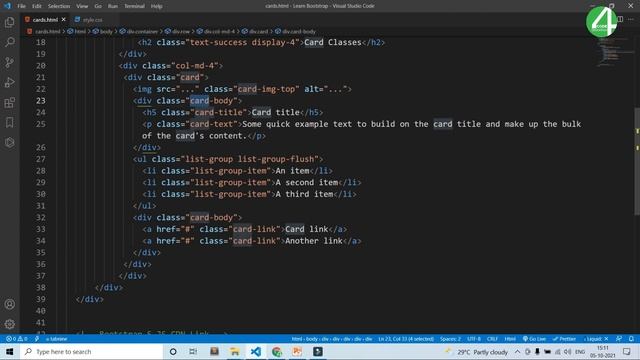Image resolution: width=640 pixels, height=360 pixels.
Task: Open the Search view in activity bar
Action: tap(9, 42)
